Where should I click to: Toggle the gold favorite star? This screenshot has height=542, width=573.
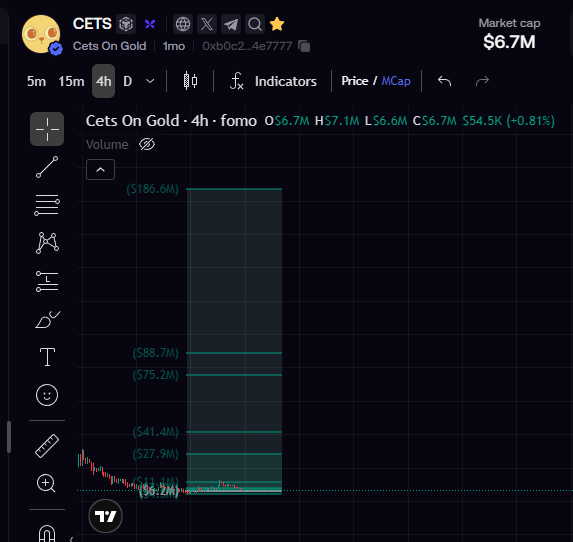point(277,24)
